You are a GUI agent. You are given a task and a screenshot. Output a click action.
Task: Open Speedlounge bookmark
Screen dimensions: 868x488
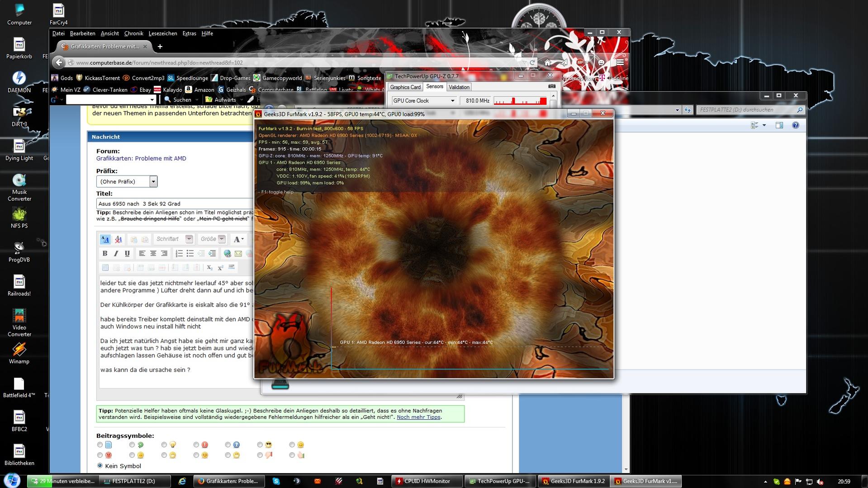click(x=188, y=78)
